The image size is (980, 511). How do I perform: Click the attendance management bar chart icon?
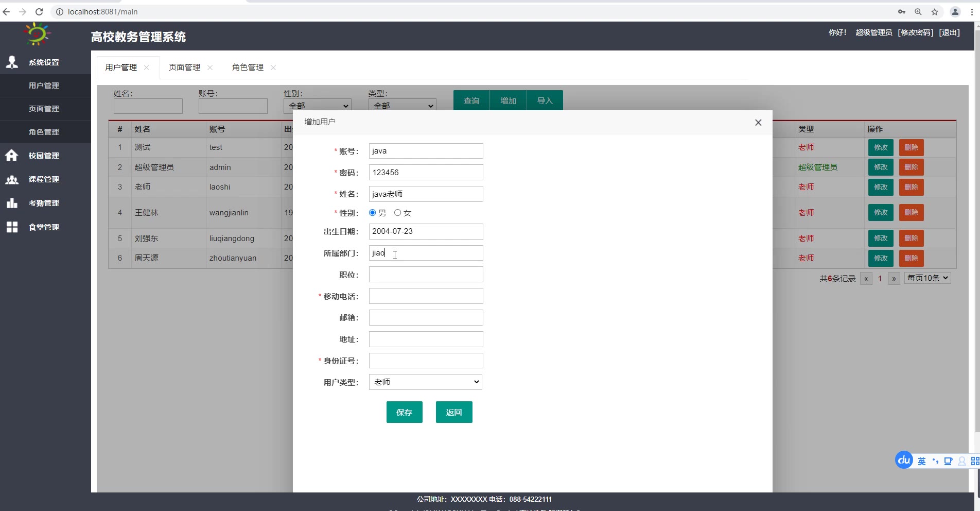pyautogui.click(x=12, y=203)
